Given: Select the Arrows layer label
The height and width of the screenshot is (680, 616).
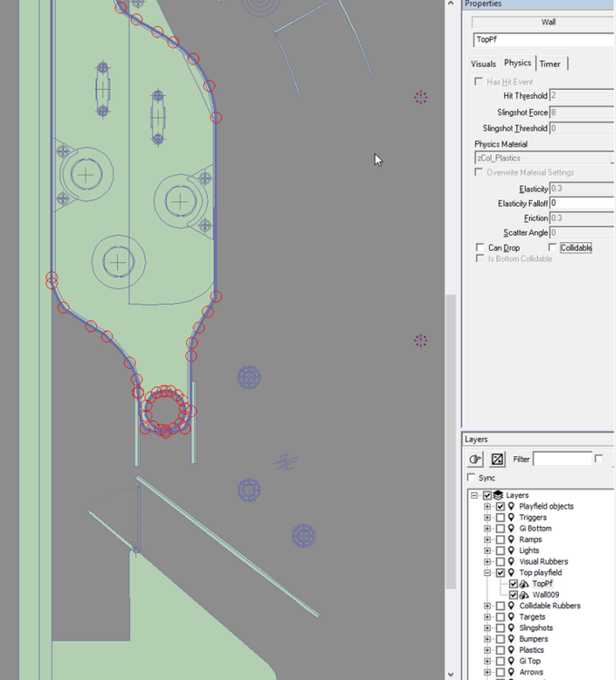Looking at the screenshot, I should point(532,672).
